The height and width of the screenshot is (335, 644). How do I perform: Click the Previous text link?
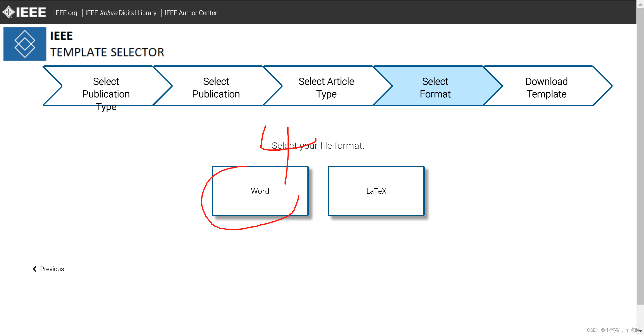coord(52,269)
